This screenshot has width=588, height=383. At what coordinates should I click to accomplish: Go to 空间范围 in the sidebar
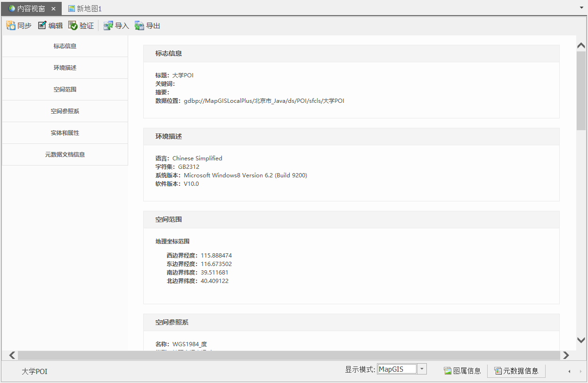pos(65,90)
